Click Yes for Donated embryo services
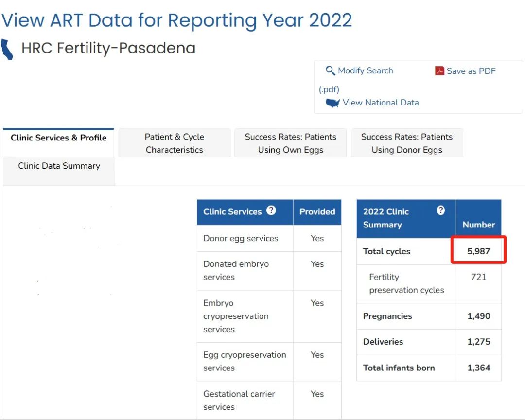Image resolution: width=525 pixels, height=420 pixels. tap(317, 264)
